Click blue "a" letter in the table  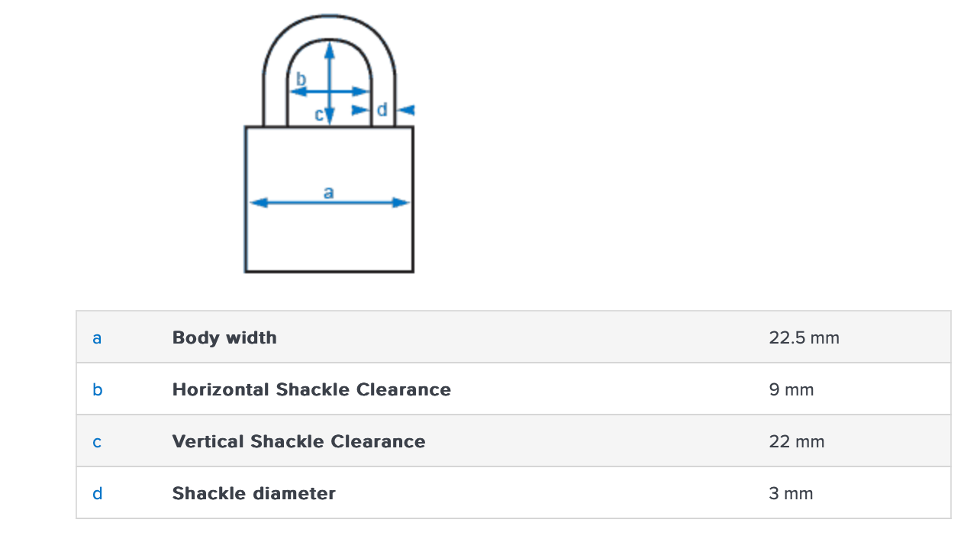(97, 338)
